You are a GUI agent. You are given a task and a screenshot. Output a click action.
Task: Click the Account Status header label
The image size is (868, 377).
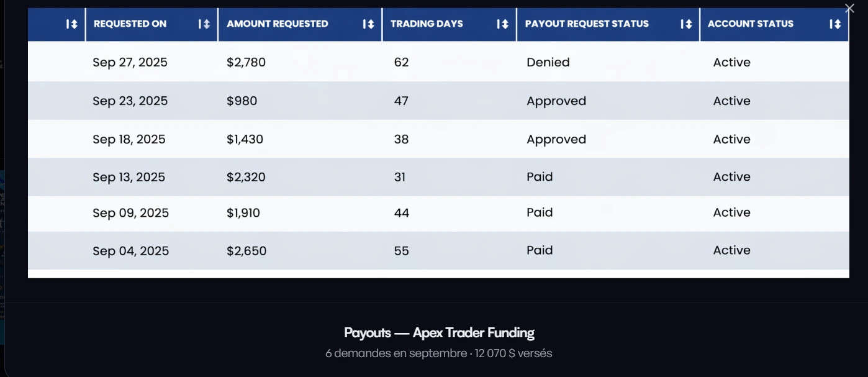750,24
